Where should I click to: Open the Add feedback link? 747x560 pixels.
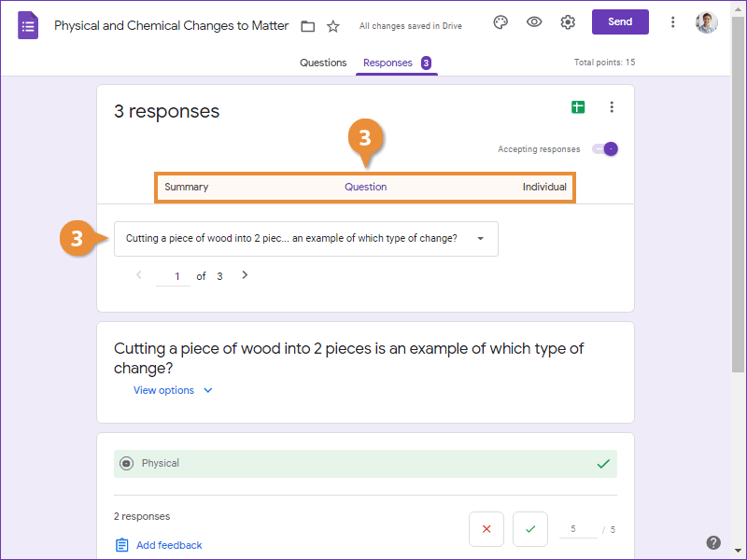click(x=166, y=544)
